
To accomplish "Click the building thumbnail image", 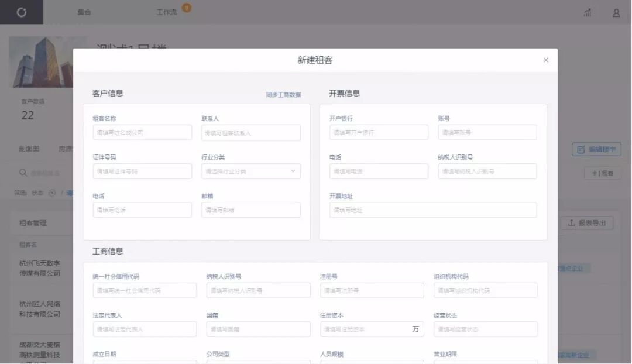I will 41,62.
